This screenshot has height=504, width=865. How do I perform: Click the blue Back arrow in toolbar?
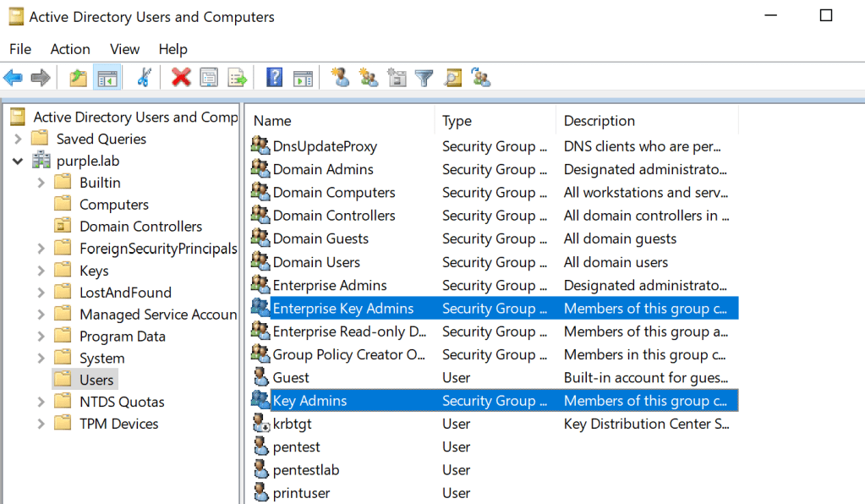[14, 79]
